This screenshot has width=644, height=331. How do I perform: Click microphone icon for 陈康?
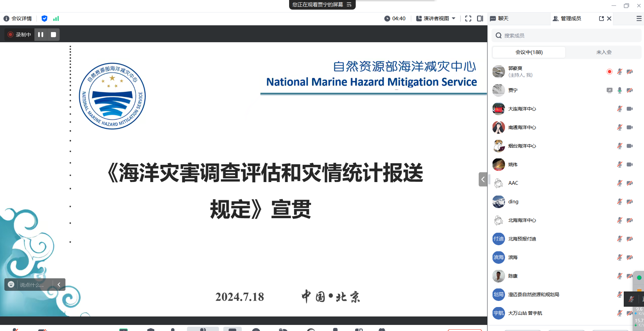[620, 276]
